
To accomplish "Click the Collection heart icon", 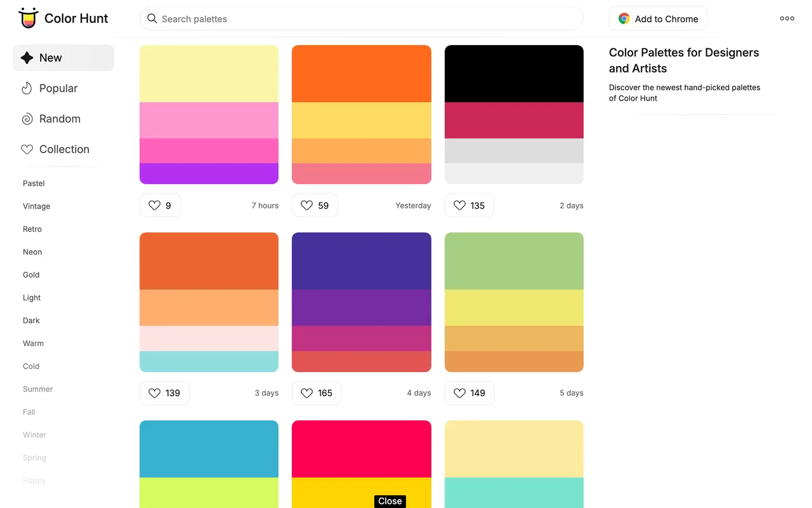I will (27, 149).
